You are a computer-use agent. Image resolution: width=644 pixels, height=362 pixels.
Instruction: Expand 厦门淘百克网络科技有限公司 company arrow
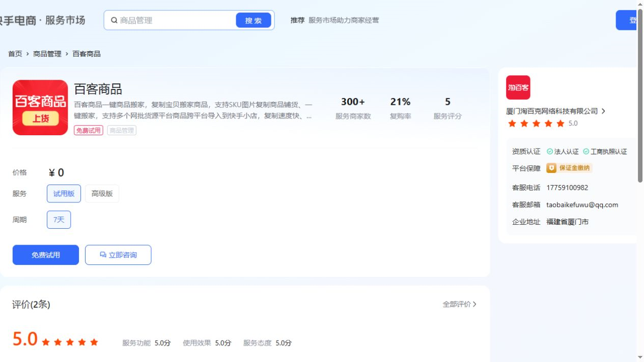(603, 111)
